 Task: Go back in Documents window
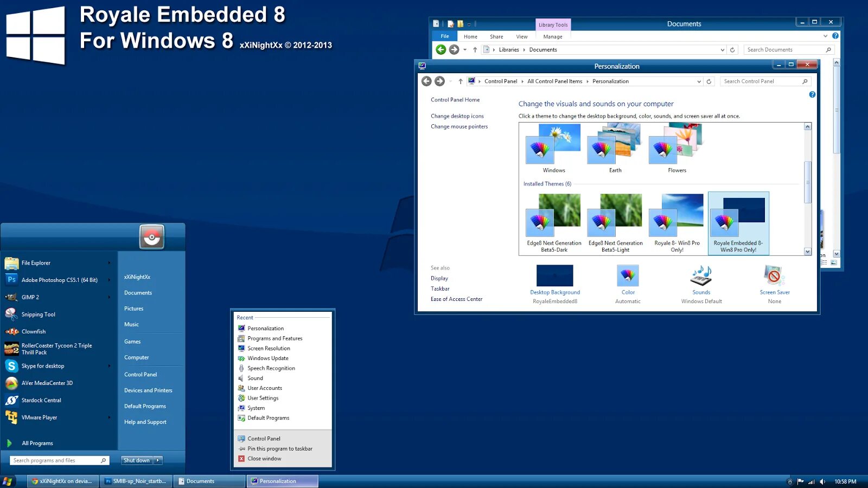click(441, 50)
